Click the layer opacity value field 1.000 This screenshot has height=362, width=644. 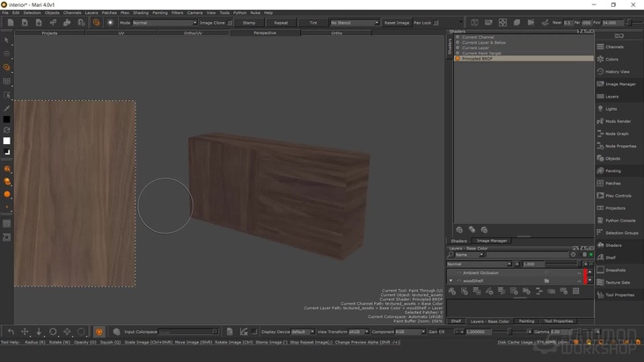pyautogui.click(x=532, y=264)
